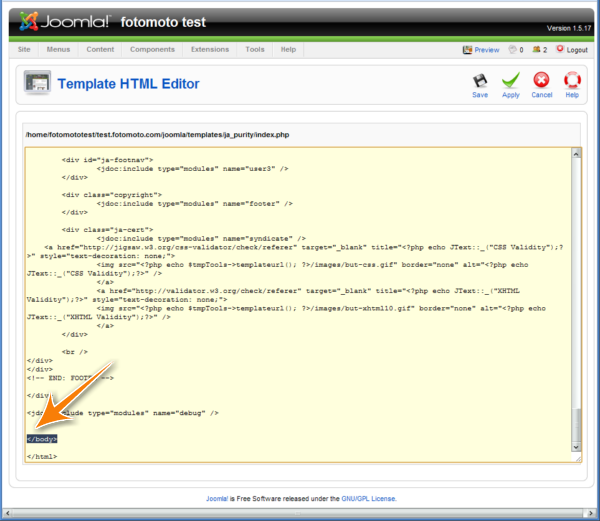Open the GNU/GPL License link

click(x=368, y=498)
